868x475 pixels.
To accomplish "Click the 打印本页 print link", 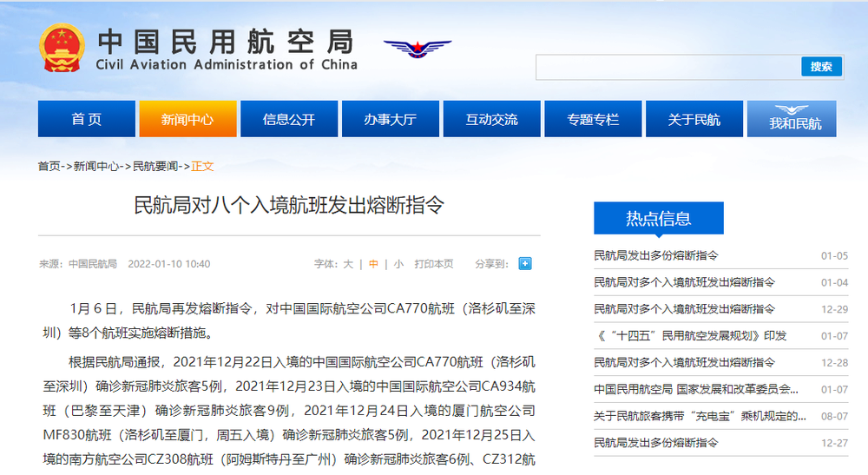I will (434, 264).
